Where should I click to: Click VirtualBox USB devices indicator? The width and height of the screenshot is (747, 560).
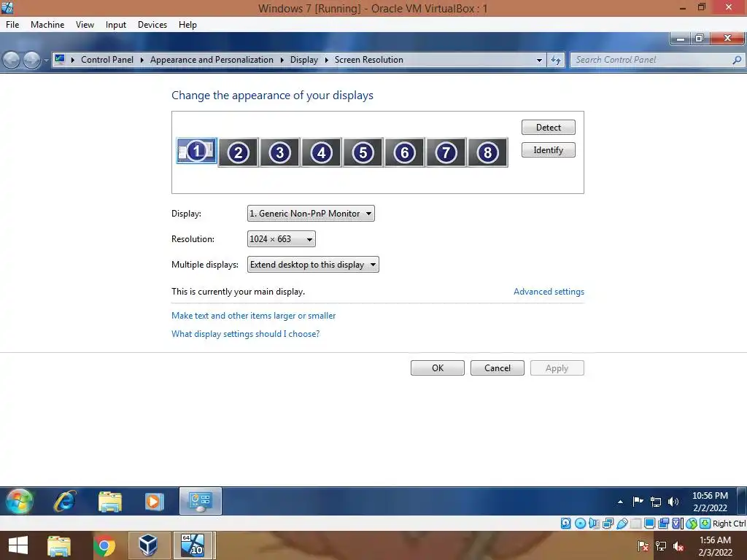click(622, 524)
